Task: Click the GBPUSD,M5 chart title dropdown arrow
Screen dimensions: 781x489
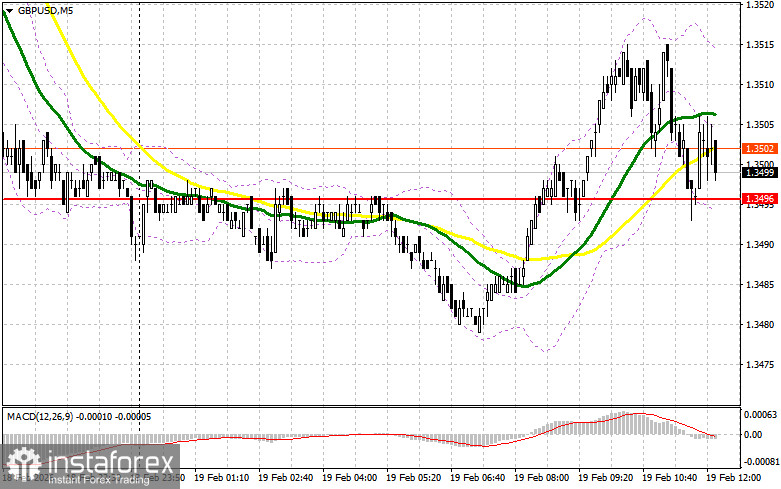Action: click(x=9, y=10)
